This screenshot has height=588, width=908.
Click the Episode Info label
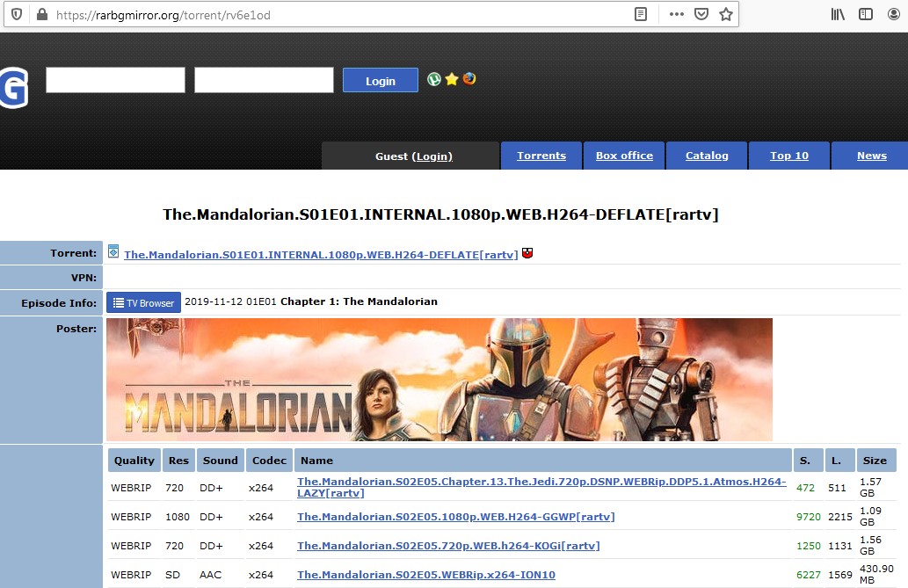pos(59,303)
